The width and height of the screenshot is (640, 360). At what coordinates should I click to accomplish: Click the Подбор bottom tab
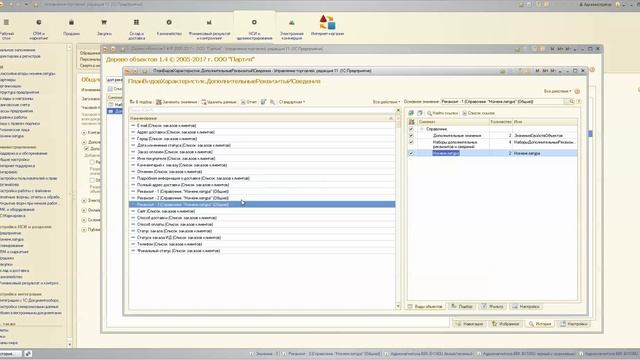click(462, 307)
